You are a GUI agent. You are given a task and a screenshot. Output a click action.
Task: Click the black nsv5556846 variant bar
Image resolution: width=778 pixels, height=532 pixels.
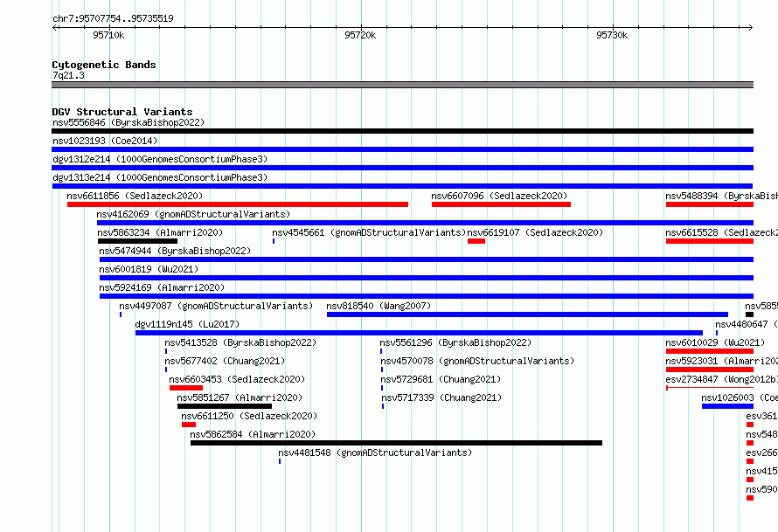[x=402, y=131]
